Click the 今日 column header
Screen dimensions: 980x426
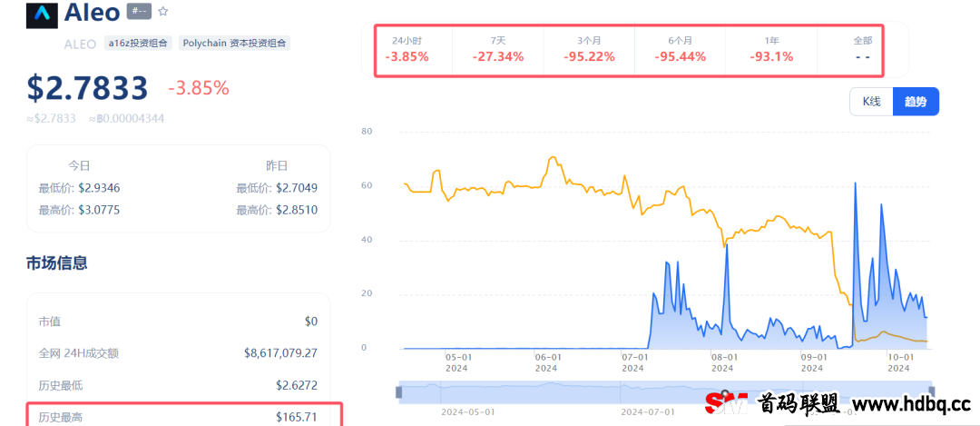pyautogui.click(x=79, y=166)
